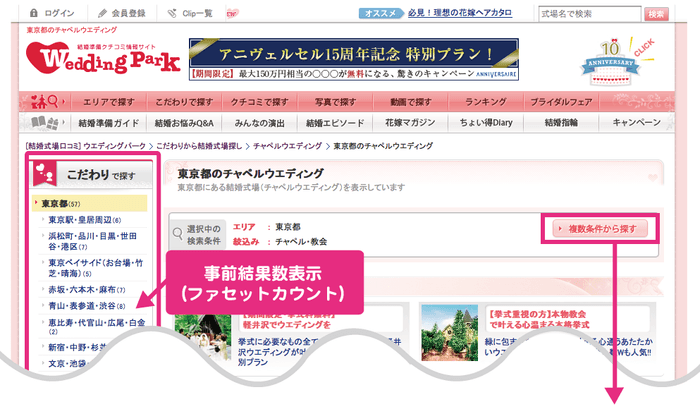Image resolution: width=700 pixels, height=407 pixels.
Task: Click the hearts ribbon icon in こだわりで探す header
Action: pos(45,173)
